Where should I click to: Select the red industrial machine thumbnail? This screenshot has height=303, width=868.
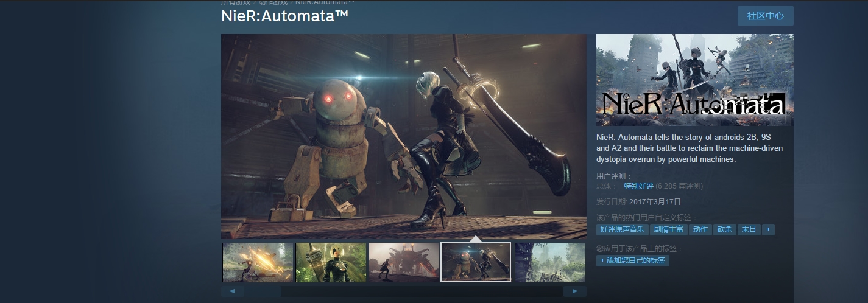(x=404, y=262)
